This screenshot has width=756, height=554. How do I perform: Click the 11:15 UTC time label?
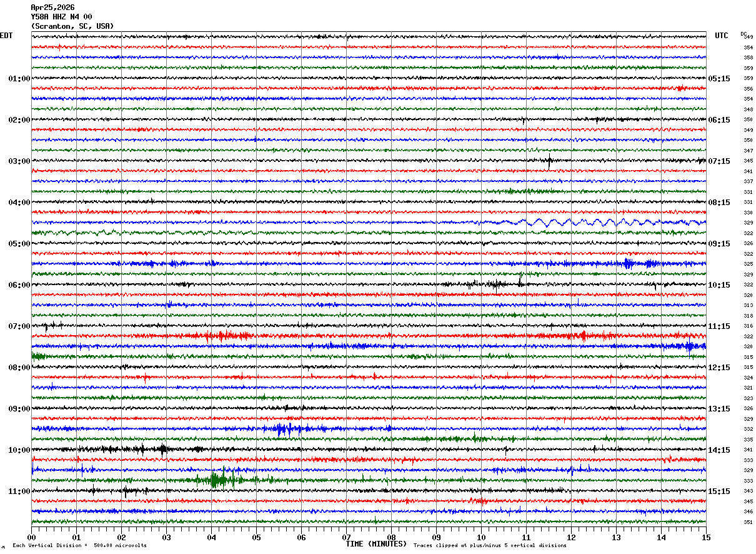[719, 326]
